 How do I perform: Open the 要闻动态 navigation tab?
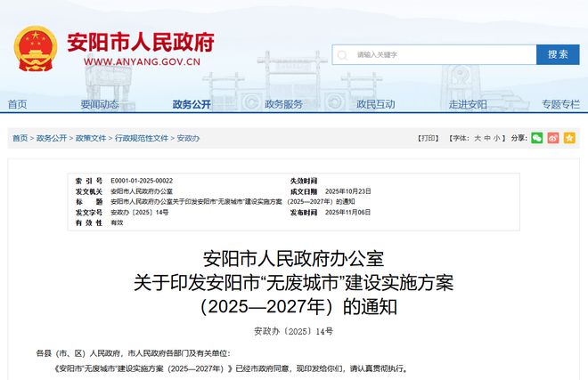tap(100, 104)
